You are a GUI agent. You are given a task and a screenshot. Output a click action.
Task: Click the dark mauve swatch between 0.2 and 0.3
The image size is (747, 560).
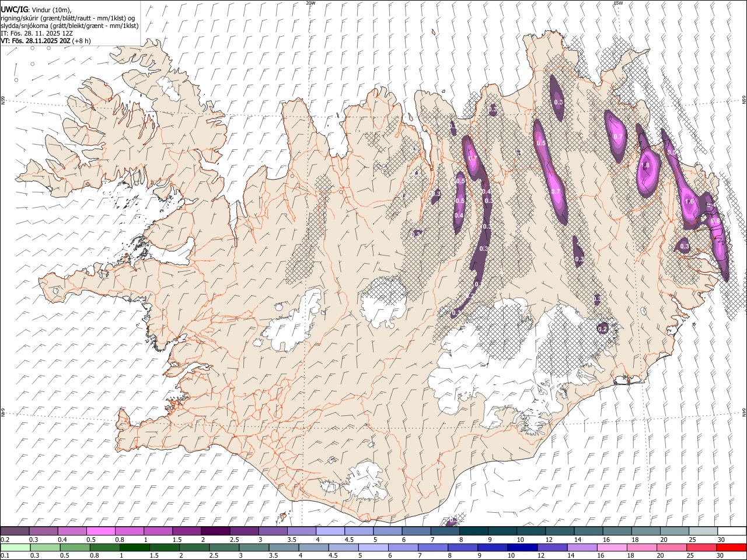pos(15,531)
